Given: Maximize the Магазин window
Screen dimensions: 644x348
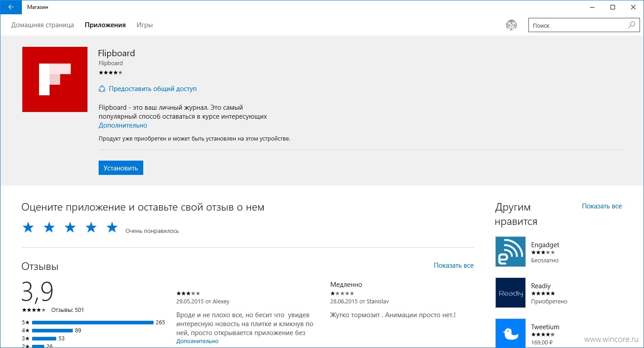Looking at the screenshot, I should coord(613,7).
